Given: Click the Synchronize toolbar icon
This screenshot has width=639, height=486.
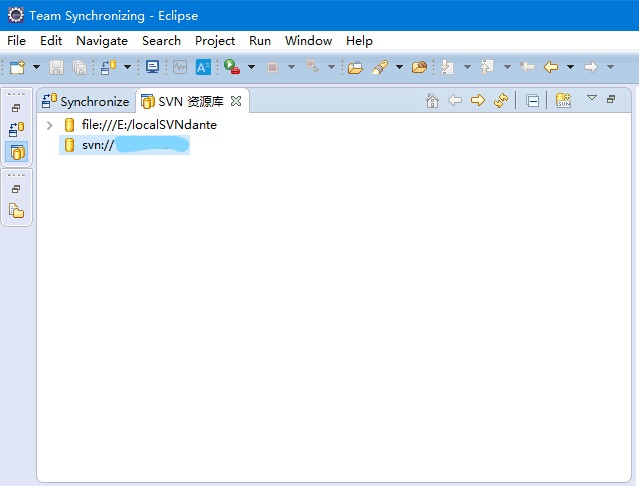Looking at the screenshot, I should pos(108,67).
